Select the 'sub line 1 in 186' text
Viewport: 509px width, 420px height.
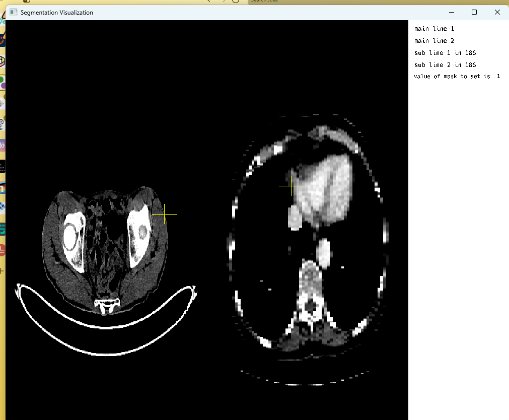pyautogui.click(x=445, y=52)
